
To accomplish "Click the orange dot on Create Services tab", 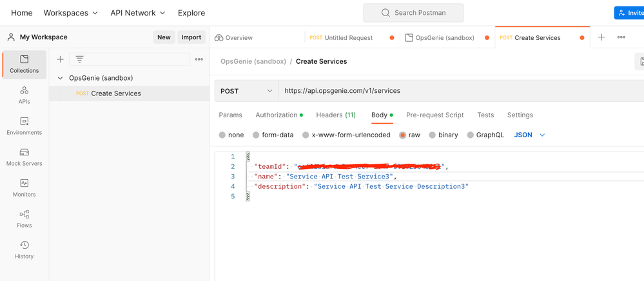I will pyautogui.click(x=582, y=38).
